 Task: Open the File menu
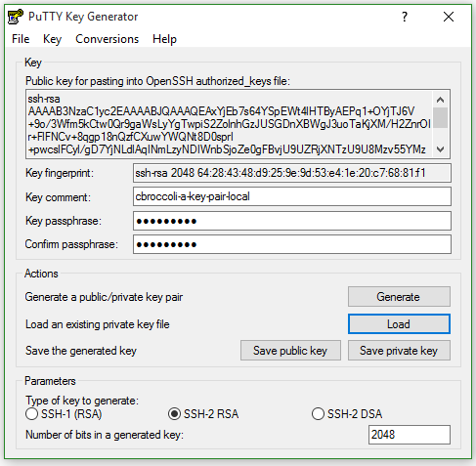tap(21, 39)
